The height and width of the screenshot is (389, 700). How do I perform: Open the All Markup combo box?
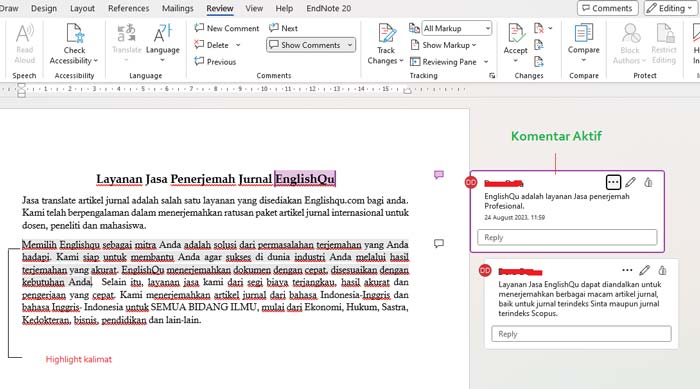pos(456,28)
